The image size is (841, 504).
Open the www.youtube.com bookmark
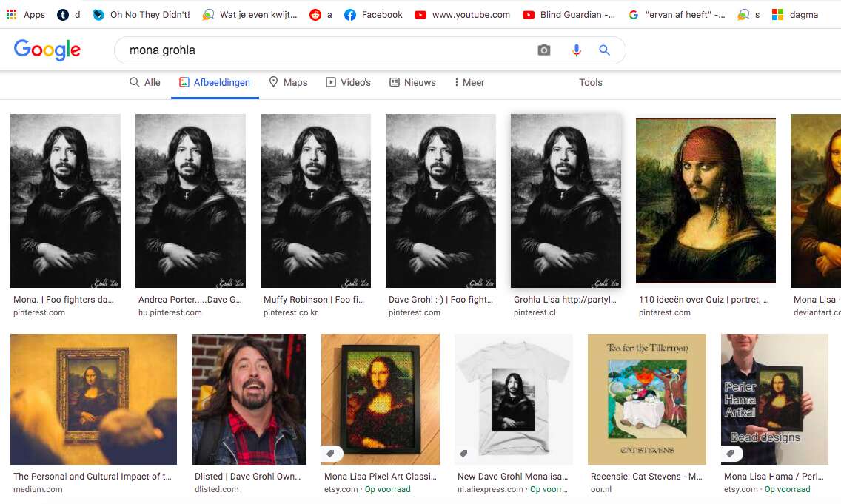[463, 15]
